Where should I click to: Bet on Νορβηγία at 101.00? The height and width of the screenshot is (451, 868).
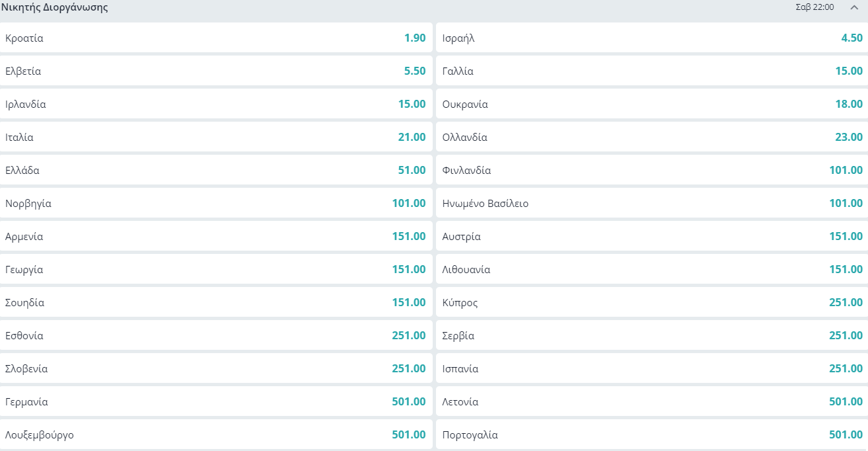pyautogui.click(x=216, y=203)
